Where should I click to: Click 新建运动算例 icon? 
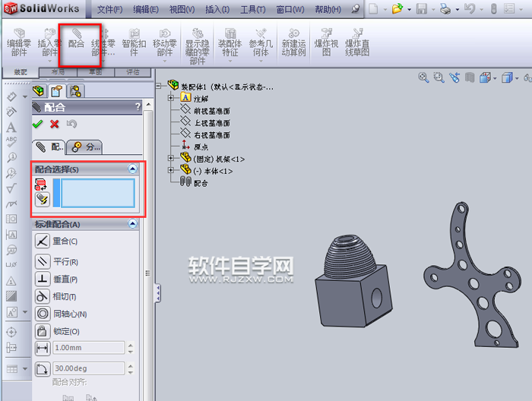[x=294, y=43]
